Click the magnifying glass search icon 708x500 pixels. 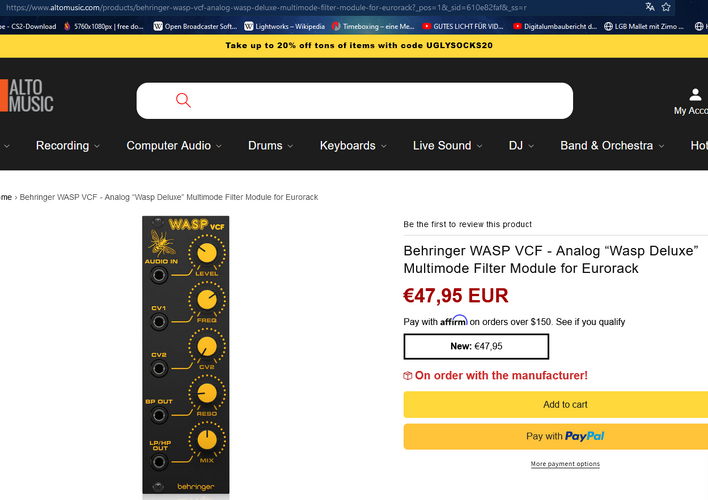click(x=183, y=100)
